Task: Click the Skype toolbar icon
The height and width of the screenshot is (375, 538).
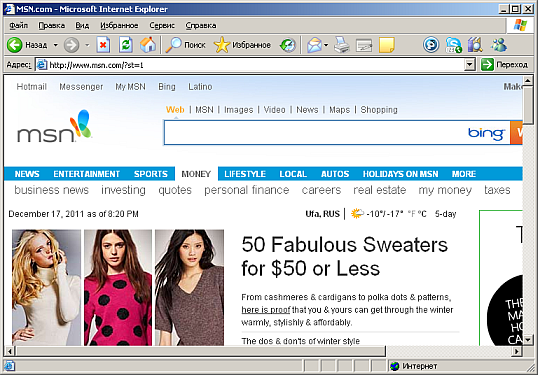Action: (x=454, y=45)
